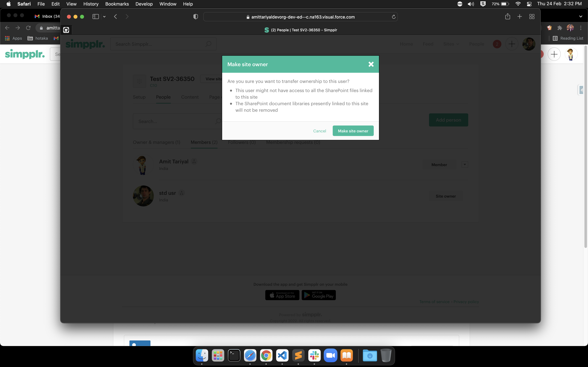Open the Develop menu
This screenshot has width=588, height=367.
(x=144, y=4)
